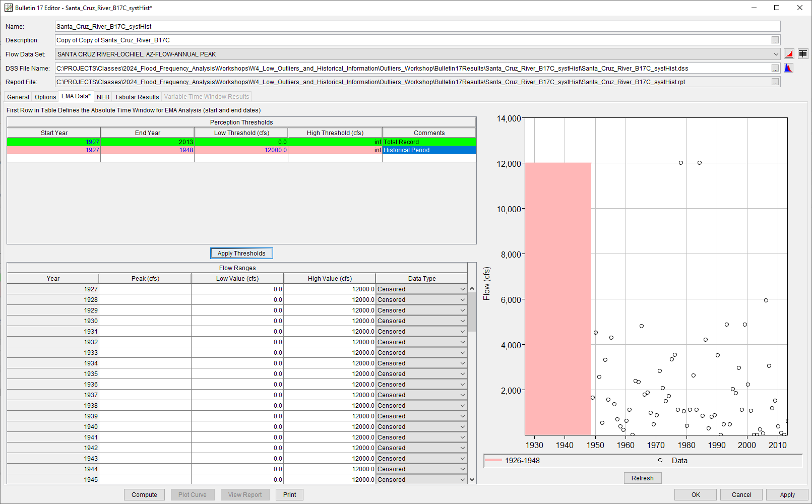Switch to the Options tab
This screenshot has width=812, height=504.
point(45,97)
